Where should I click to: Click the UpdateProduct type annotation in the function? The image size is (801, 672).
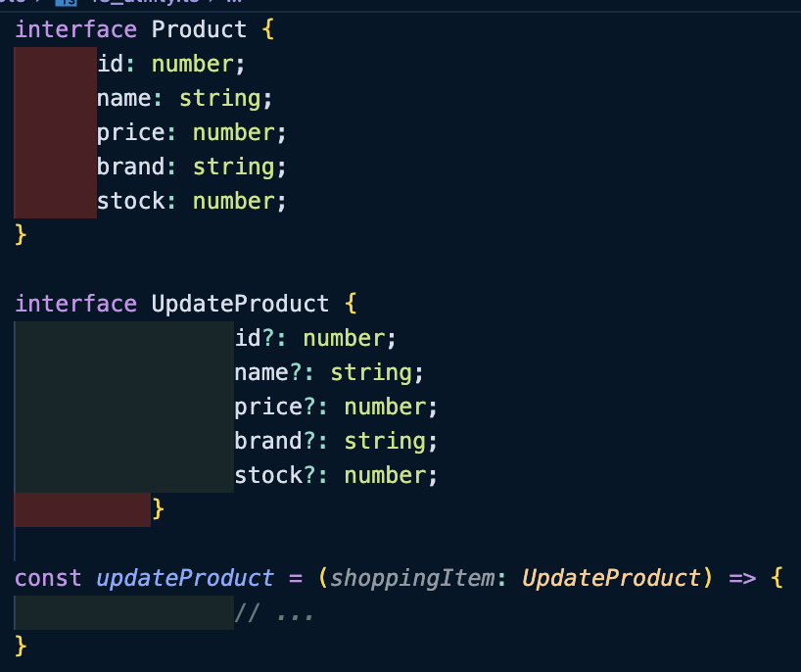point(611,579)
